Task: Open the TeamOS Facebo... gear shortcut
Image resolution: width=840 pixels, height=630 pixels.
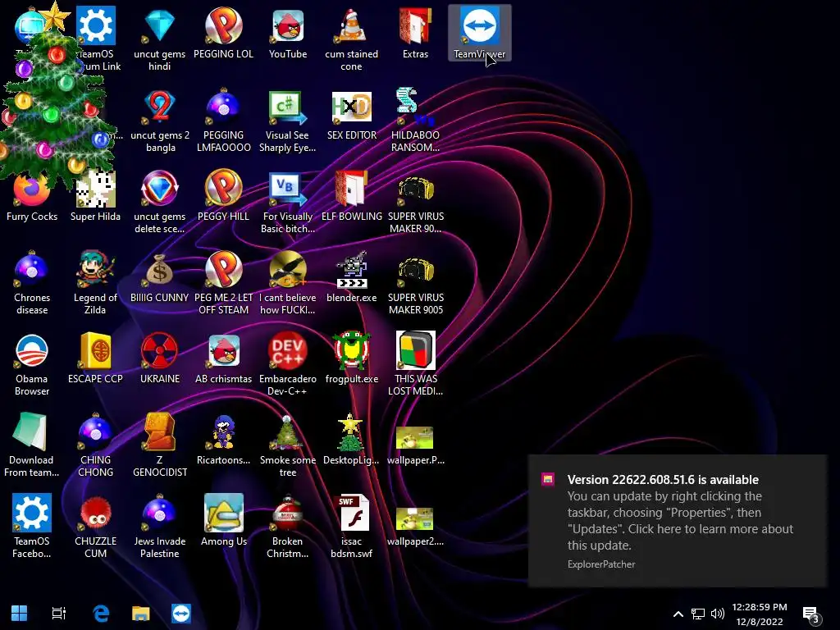Action: coord(32,527)
